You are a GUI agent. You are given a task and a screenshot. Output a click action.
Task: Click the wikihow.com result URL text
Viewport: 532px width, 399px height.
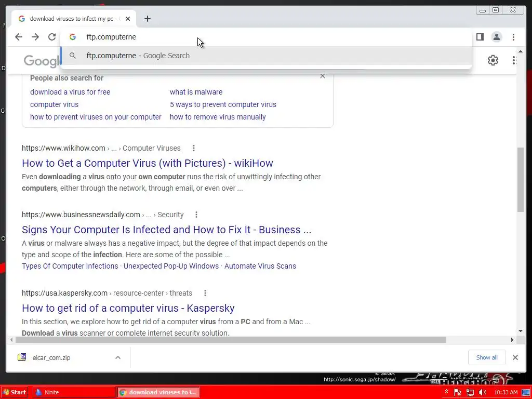[63, 148]
